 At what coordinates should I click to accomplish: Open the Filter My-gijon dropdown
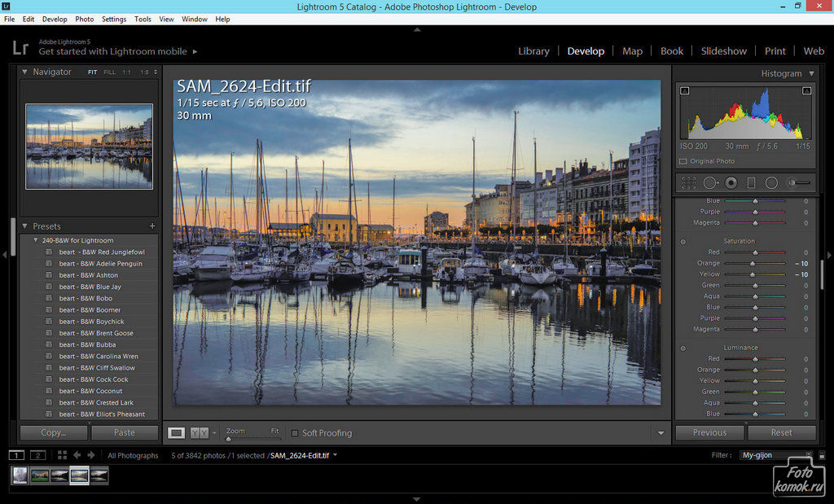[775, 455]
